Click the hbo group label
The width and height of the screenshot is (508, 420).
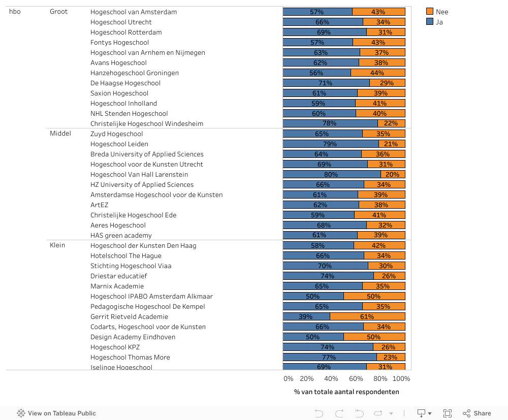pos(15,12)
